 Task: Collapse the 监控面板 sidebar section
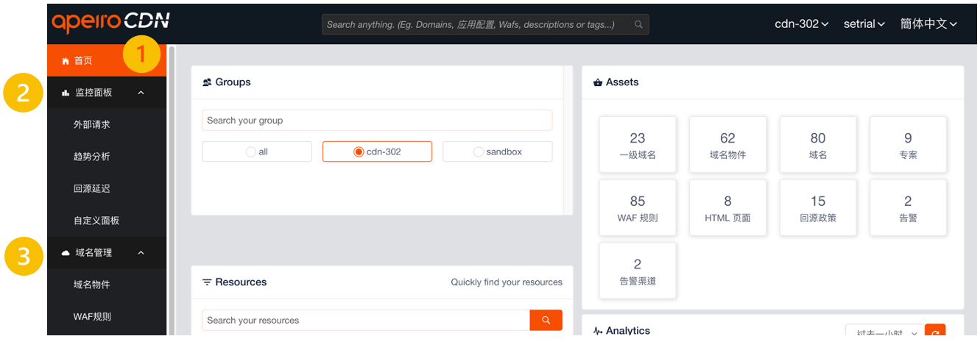coord(141,93)
